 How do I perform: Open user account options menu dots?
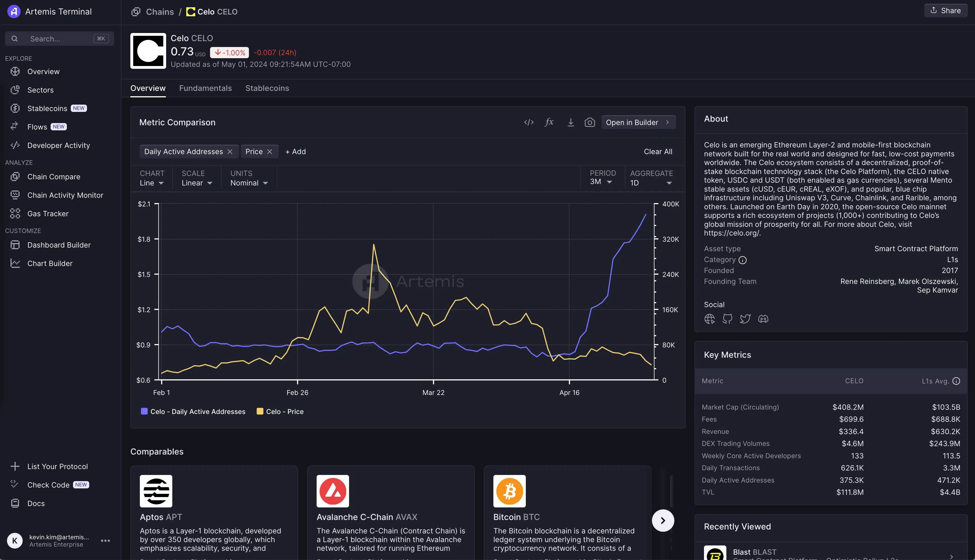(105, 541)
